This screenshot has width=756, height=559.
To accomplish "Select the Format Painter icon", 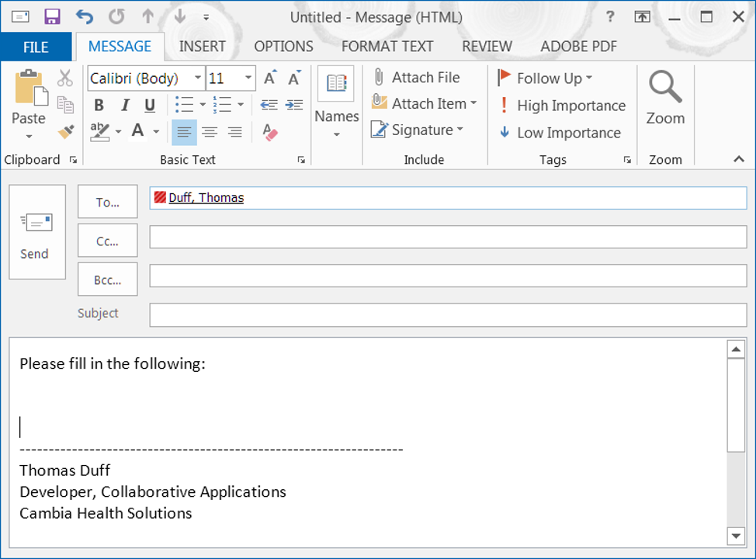I will [66, 131].
